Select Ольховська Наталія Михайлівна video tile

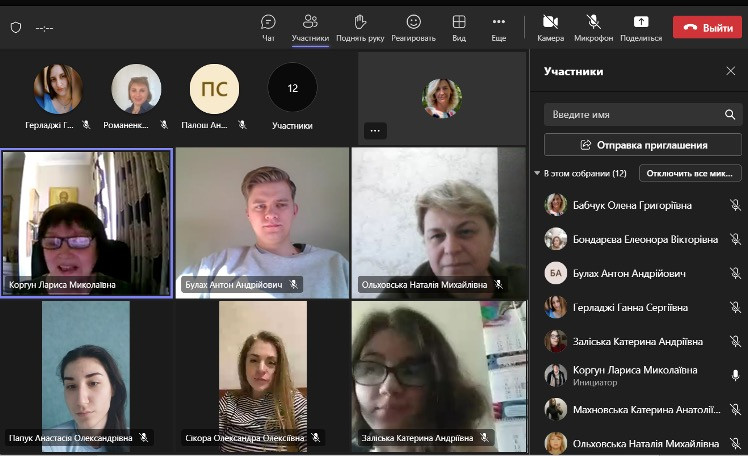(x=439, y=223)
